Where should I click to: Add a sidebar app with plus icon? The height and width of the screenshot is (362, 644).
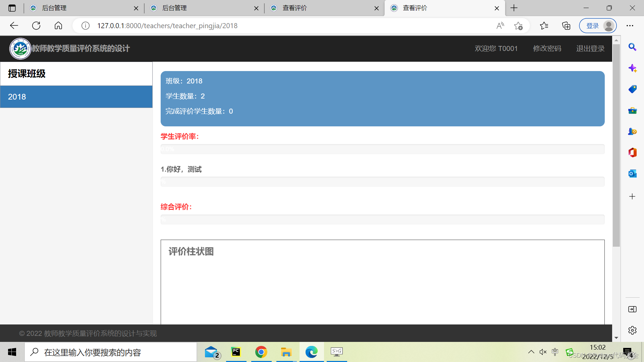pos(632,196)
